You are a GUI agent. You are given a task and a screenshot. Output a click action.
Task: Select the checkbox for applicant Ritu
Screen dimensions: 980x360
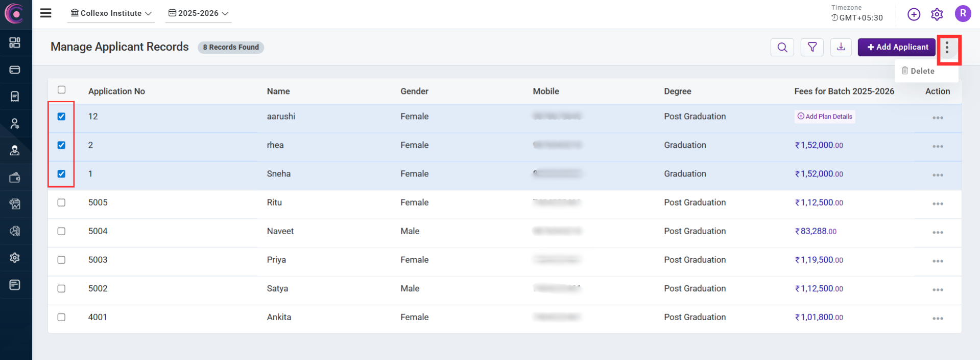click(x=61, y=202)
